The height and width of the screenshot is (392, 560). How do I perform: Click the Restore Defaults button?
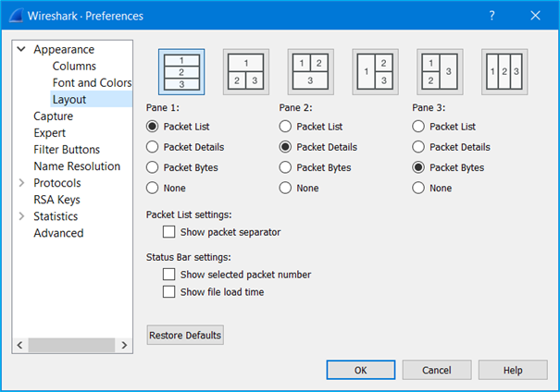tap(185, 335)
